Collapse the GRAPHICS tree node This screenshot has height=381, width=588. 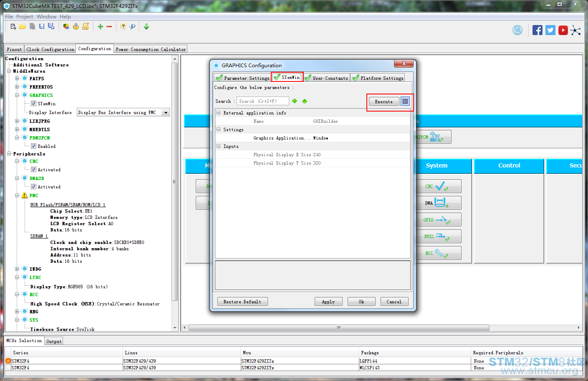coord(17,95)
